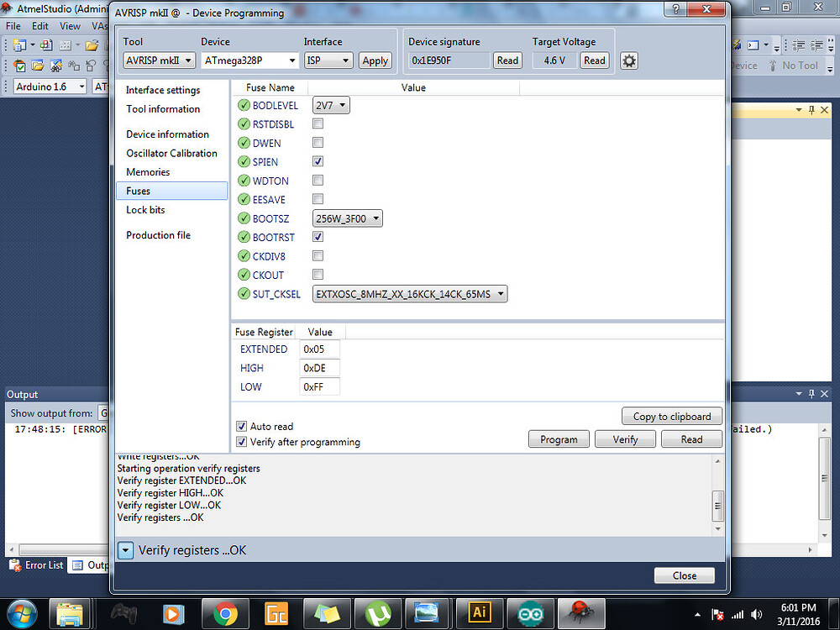Viewport: 840px width, 630px height.
Task: Open the Arduino IDE from the taskbar
Action: pos(530,614)
